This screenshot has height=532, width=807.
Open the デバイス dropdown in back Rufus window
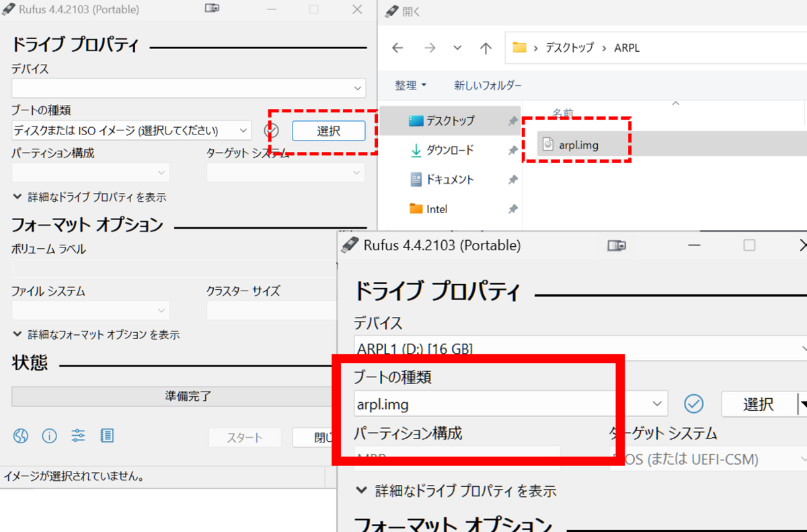click(188, 88)
